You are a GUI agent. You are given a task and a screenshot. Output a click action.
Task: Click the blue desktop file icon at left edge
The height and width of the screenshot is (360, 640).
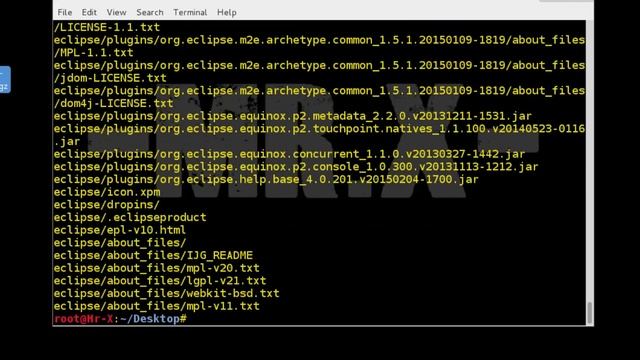pos(5,80)
